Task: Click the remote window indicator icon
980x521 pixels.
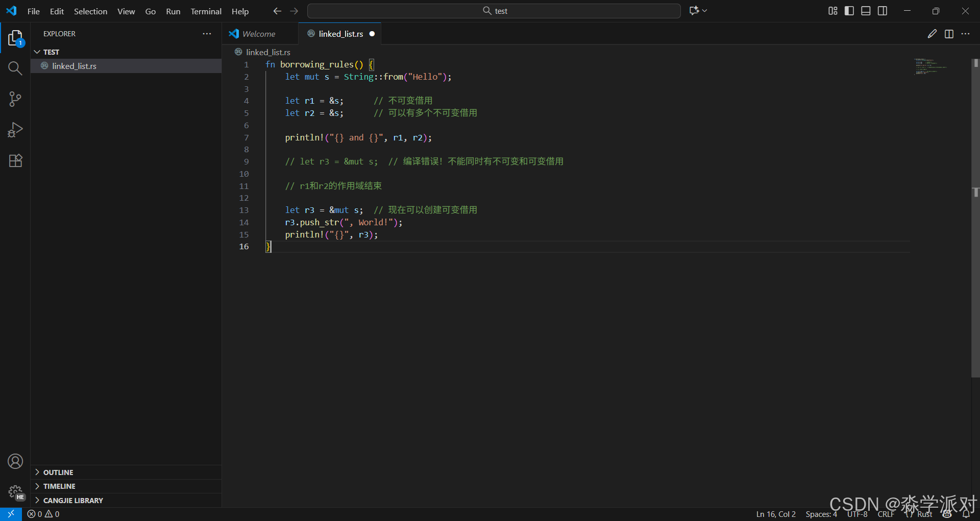Action: click(11, 514)
